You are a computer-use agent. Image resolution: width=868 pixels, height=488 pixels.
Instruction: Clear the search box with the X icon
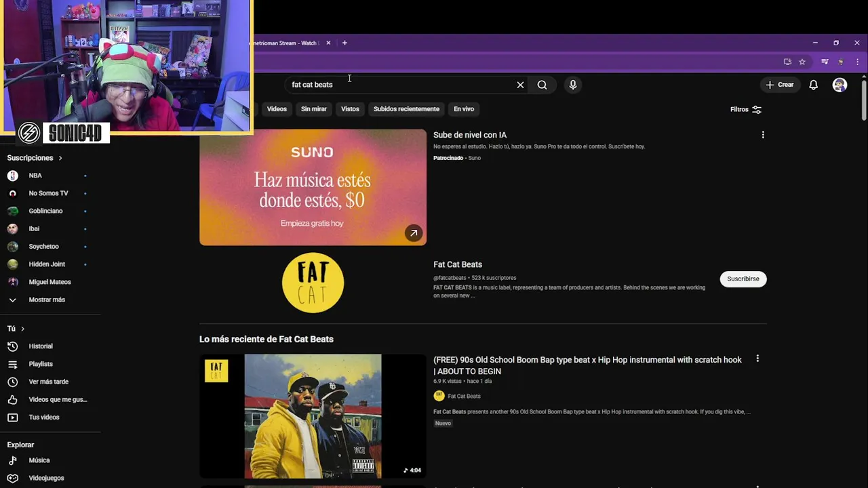pos(520,85)
